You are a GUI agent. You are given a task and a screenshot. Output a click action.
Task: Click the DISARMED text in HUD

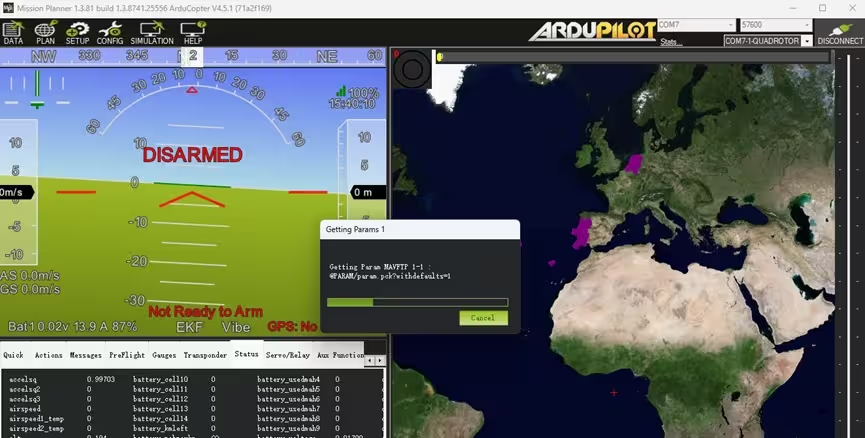[193, 155]
